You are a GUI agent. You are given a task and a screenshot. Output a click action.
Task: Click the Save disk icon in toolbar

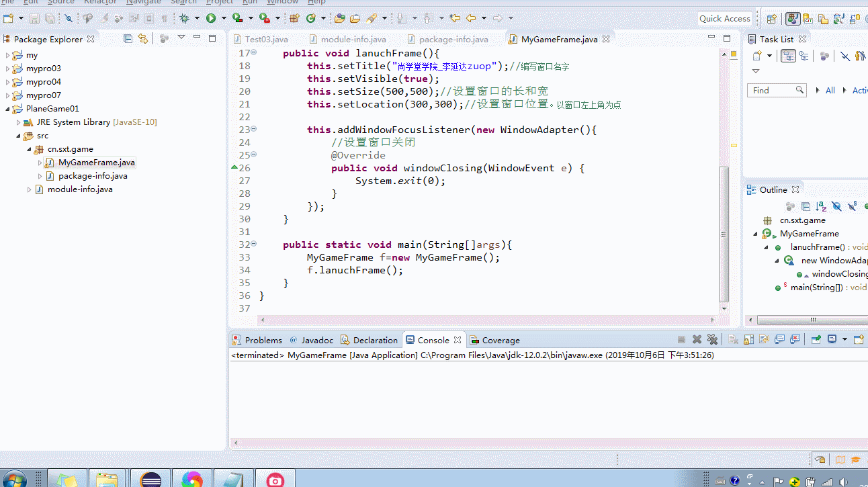[34, 19]
